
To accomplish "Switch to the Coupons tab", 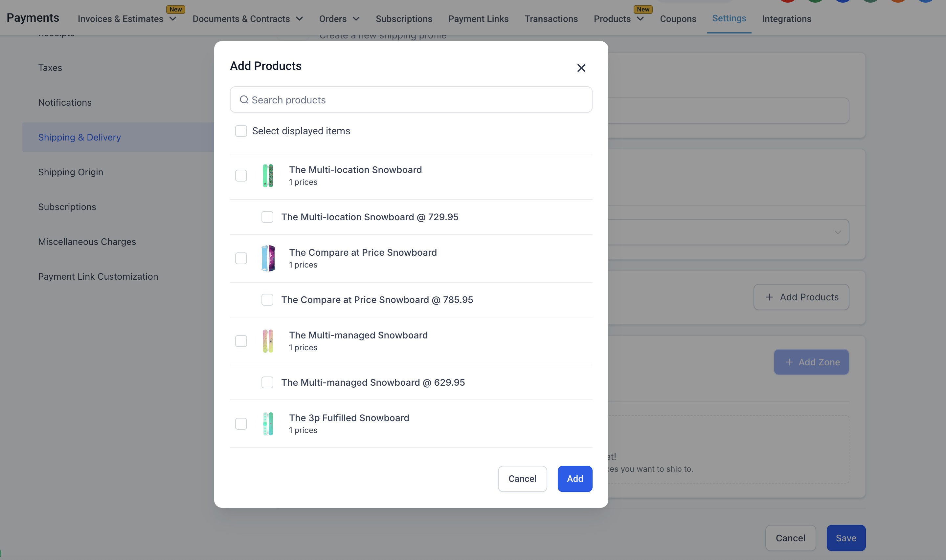I will pos(678,19).
